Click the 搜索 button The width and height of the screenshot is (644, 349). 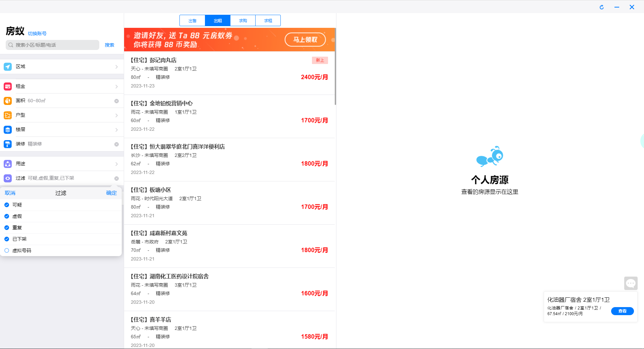109,45
